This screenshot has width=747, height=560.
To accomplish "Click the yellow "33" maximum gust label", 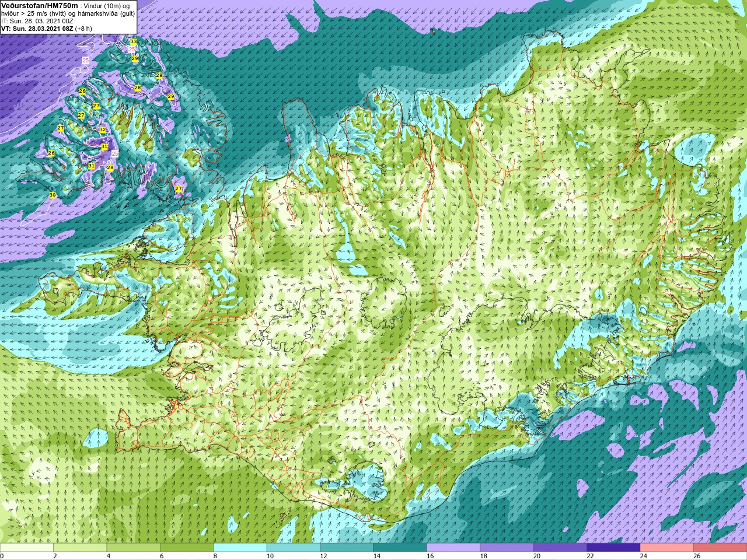I will [x=134, y=41].
